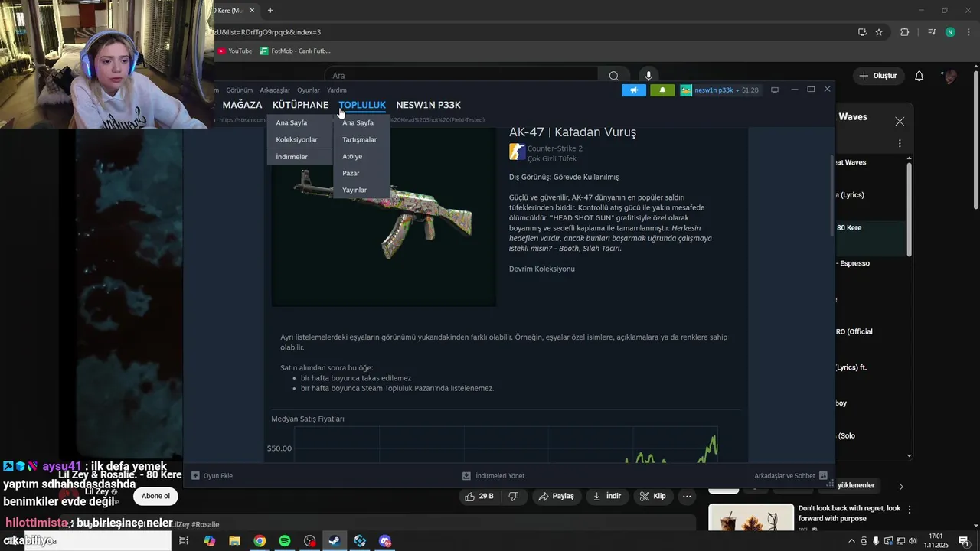
Task: Open Discord from taskbar
Action: pyautogui.click(x=385, y=541)
